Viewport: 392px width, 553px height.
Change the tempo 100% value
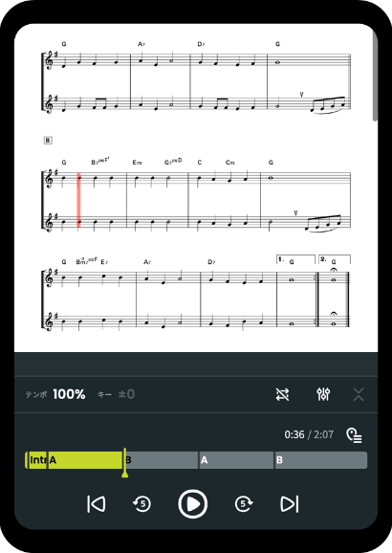click(x=69, y=394)
